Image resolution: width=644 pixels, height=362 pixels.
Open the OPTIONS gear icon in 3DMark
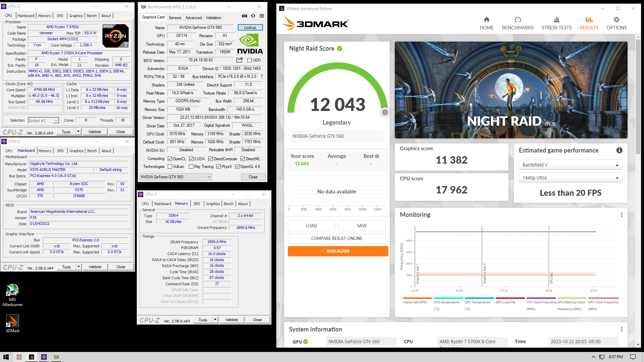pos(616,20)
